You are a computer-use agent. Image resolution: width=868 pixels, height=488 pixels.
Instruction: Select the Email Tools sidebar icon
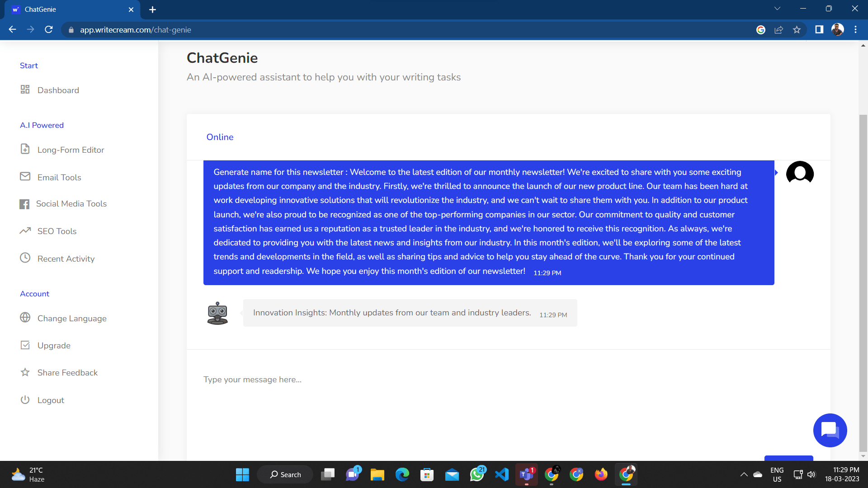coord(26,177)
